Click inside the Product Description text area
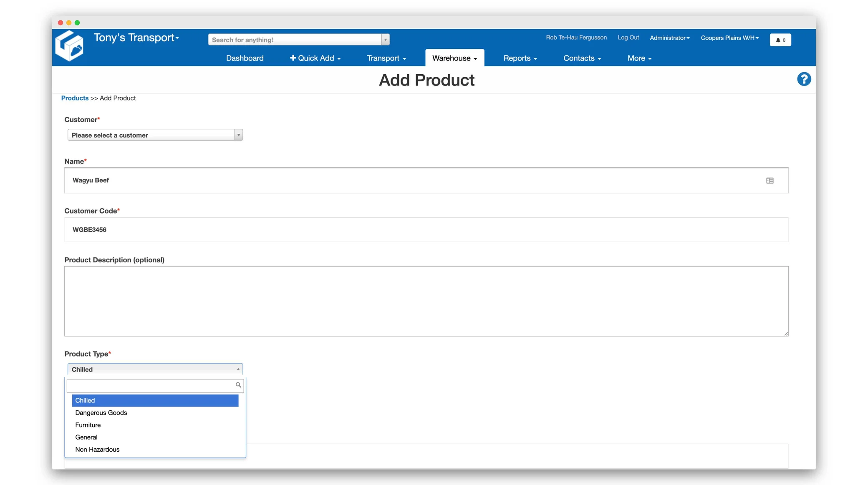Image resolution: width=868 pixels, height=485 pixels. (x=426, y=301)
